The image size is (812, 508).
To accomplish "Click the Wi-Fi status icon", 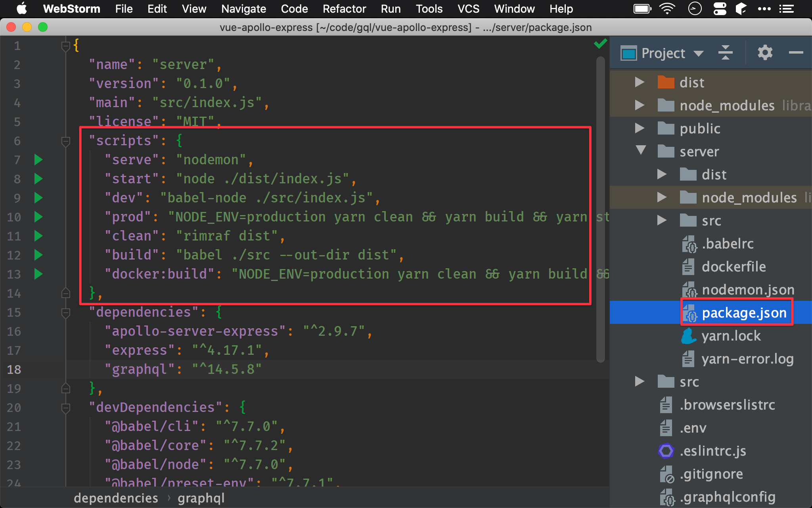I will [667, 8].
